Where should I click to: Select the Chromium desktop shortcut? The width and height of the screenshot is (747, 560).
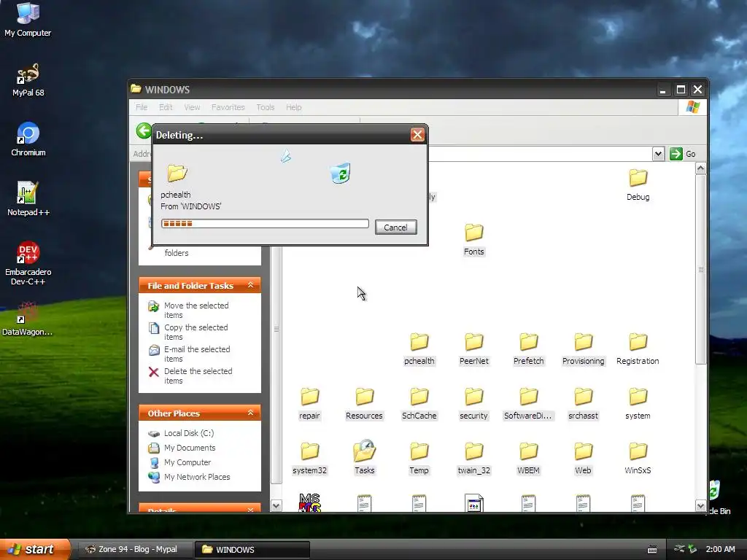click(x=28, y=139)
